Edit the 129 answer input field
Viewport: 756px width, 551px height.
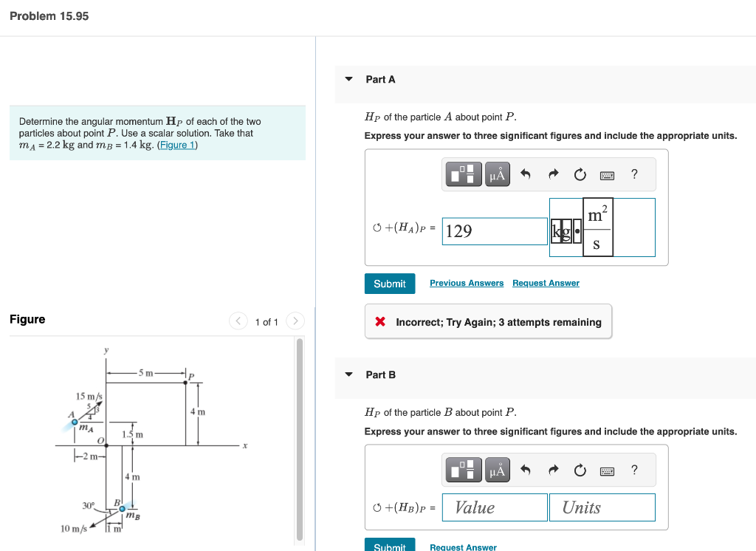tap(495, 231)
